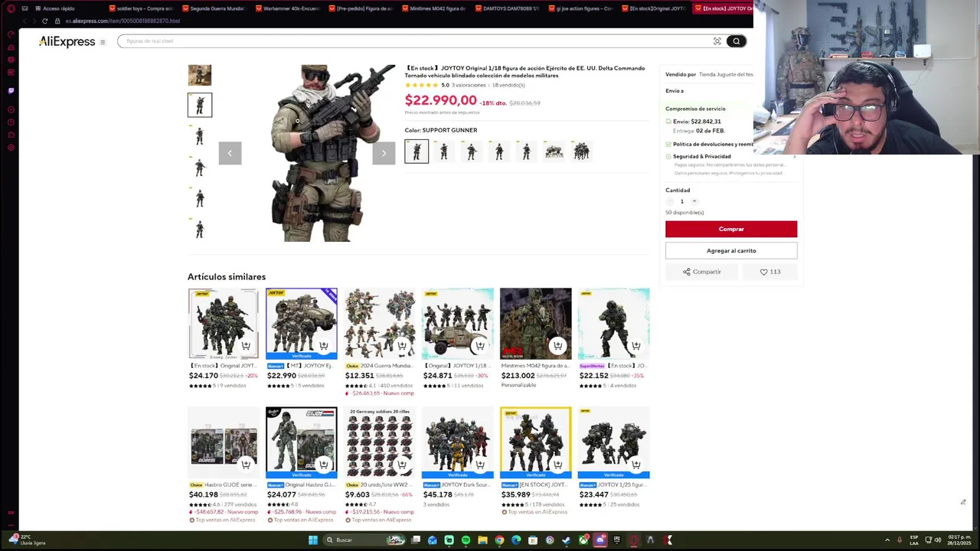Select the first color variant SUPPORT GUNNER
The height and width of the screenshot is (551, 980).
[416, 152]
